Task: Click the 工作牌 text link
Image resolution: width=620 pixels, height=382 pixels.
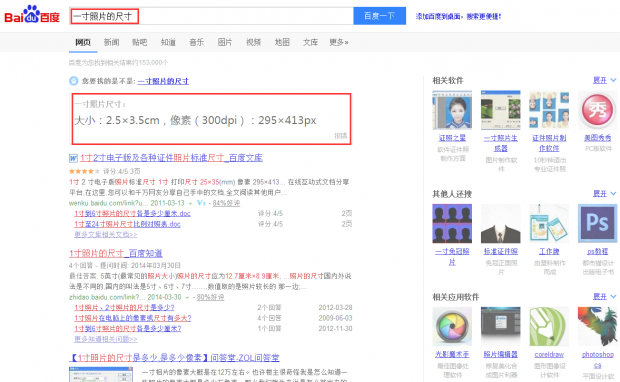Action: click(x=549, y=252)
